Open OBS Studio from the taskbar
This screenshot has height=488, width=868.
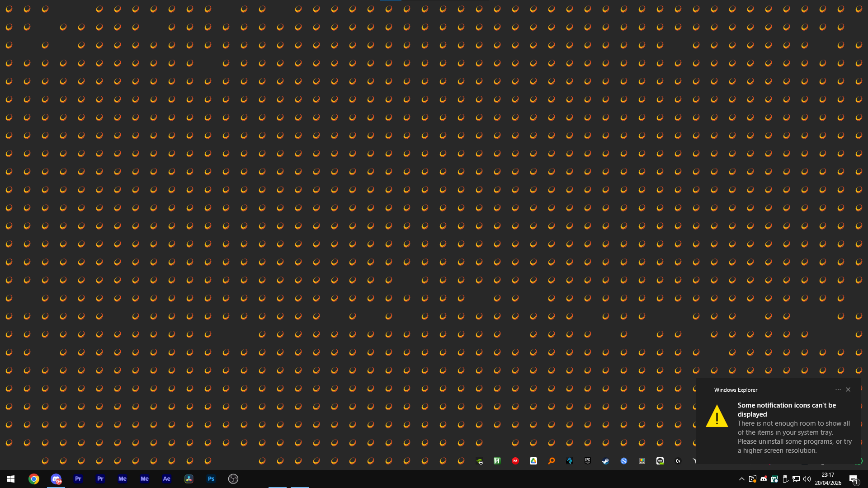233,479
